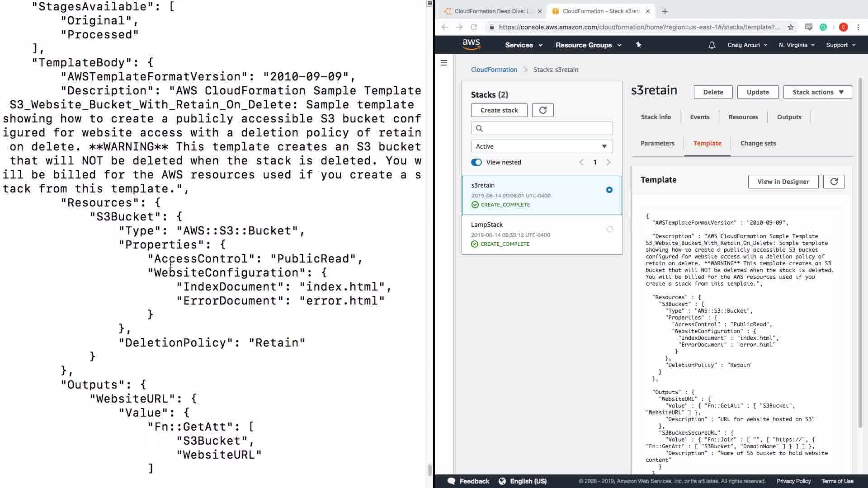
Task: Bookmark page with star icon
Action: [791, 27]
